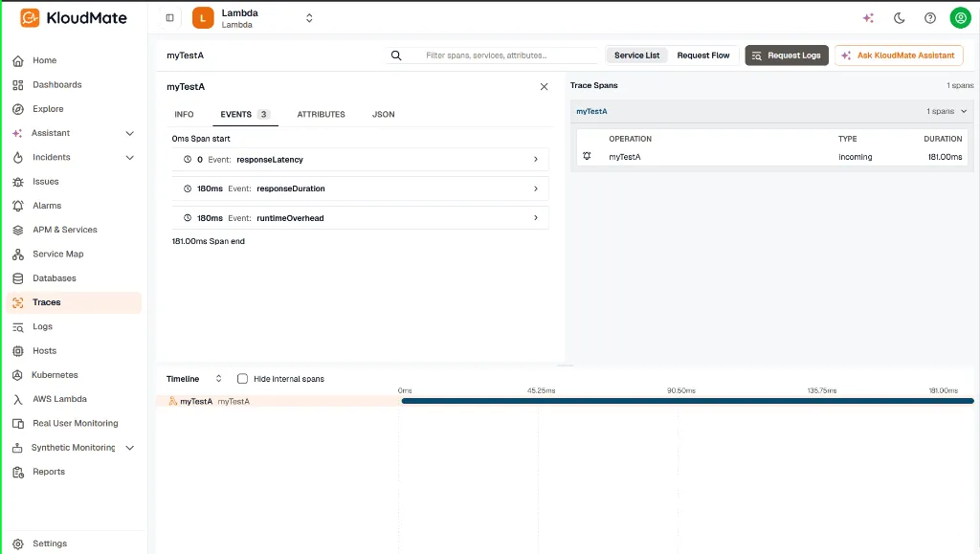Image resolution: width=980 pixels, height=554 pixels.
Task: Click alarm icon in myTestA operation row
Action: [587, 156]
